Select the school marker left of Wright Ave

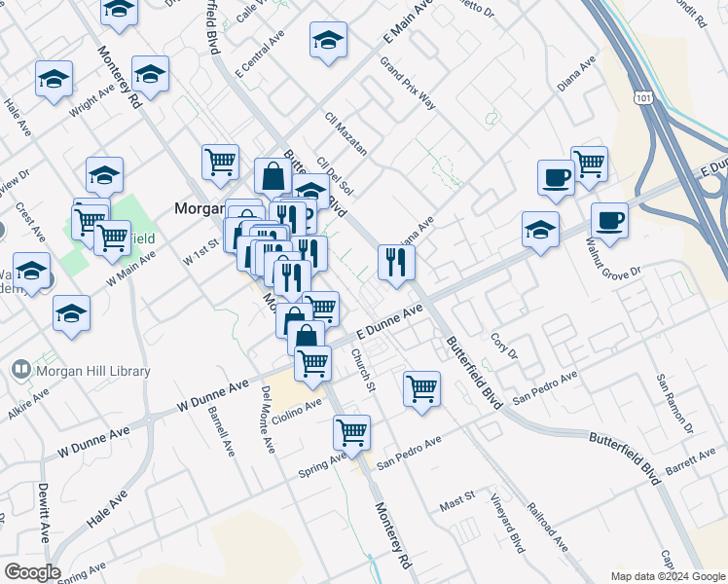(x=54, y=81)
